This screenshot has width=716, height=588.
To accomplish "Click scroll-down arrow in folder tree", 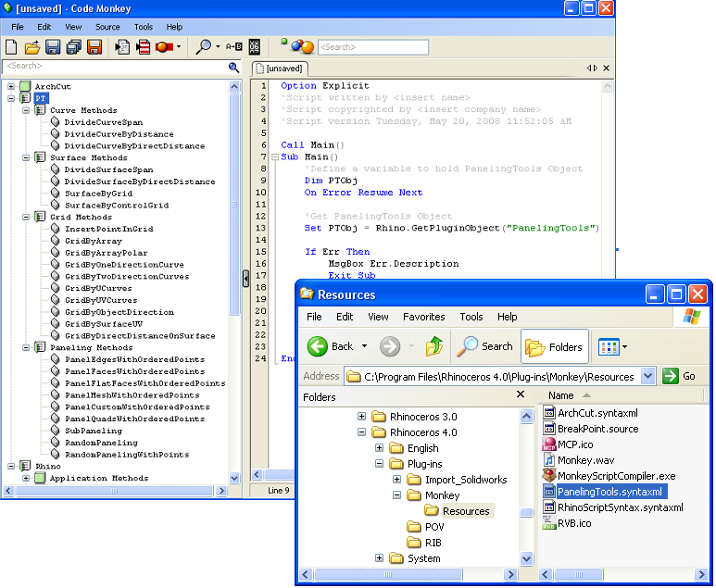I will click(526, 558).
